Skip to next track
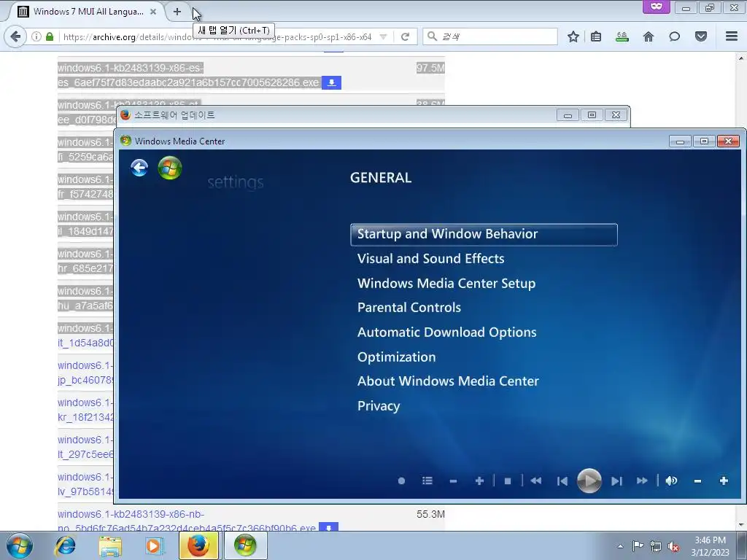The height and width of the screenshot is (560, 747). (616, 481)
